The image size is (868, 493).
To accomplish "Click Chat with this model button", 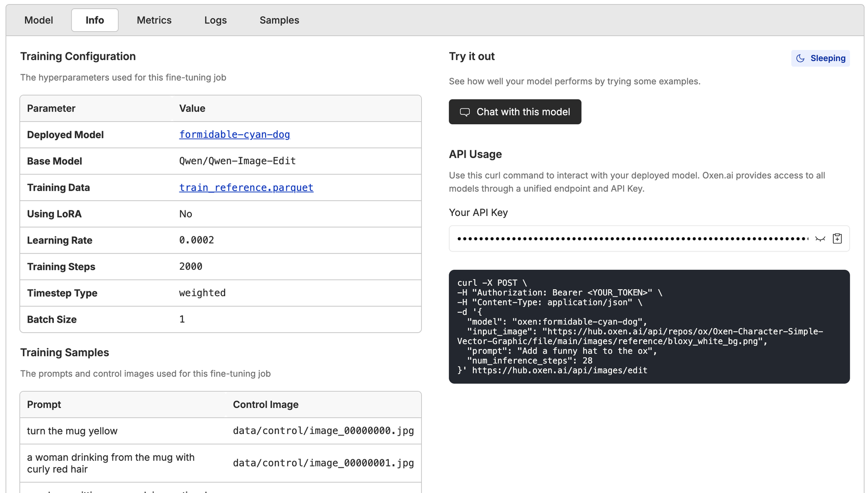I will coord(515,112).
